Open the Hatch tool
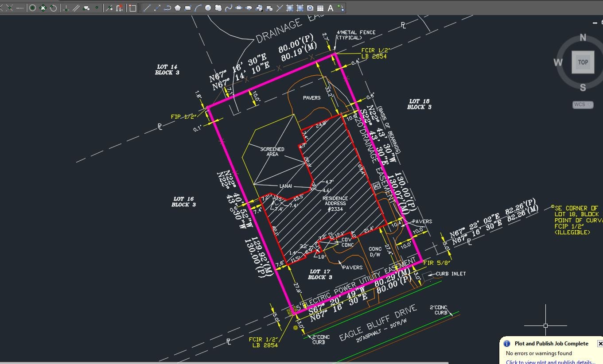The image size is (603, 364). [289, 8]
